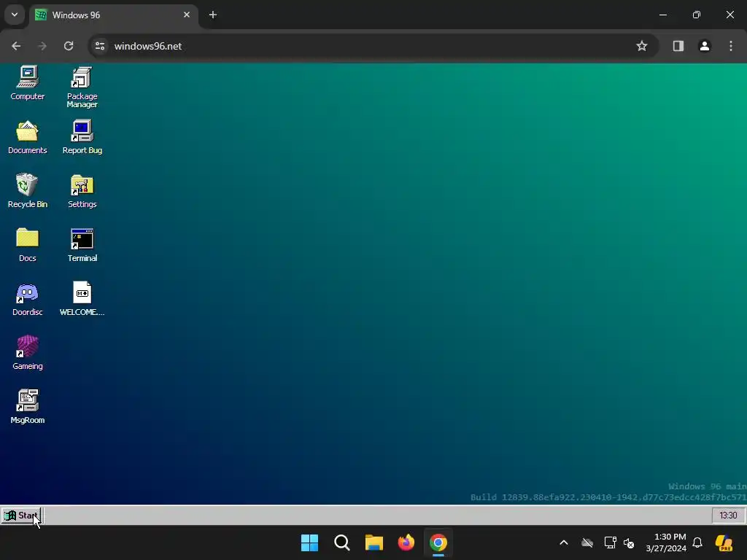Switch to Chrome in the taskbar
The width and height of the screenshot is (747, 560).
coord(438,542)
